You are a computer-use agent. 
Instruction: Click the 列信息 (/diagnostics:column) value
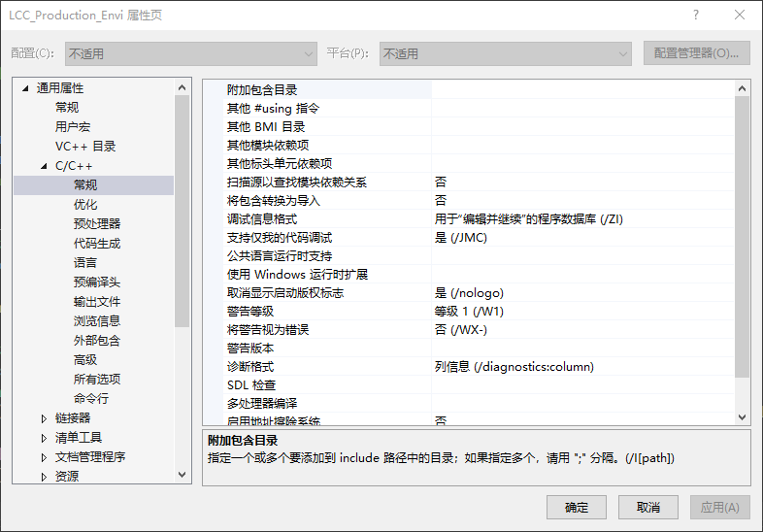(x=514, y=367)
